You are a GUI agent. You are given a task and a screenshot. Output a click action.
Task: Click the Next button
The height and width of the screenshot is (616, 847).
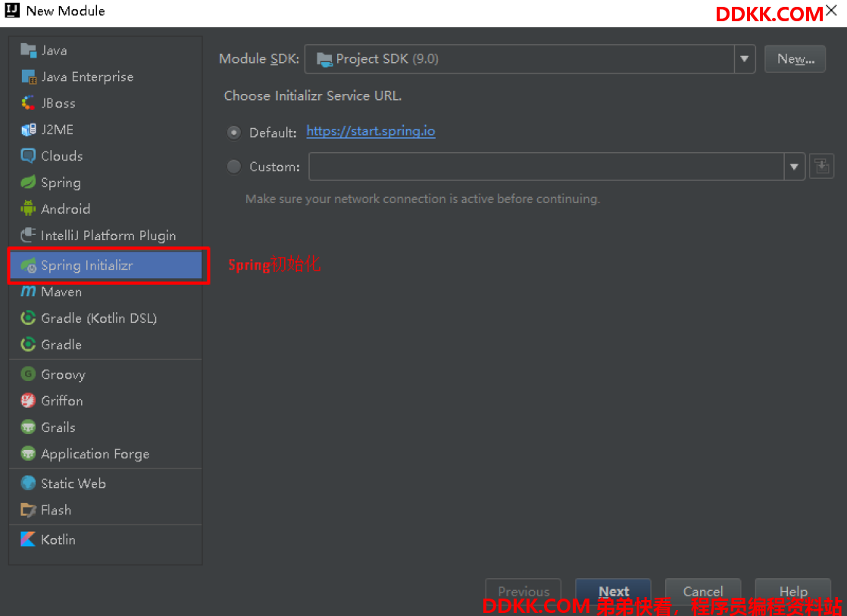(613, 591)
